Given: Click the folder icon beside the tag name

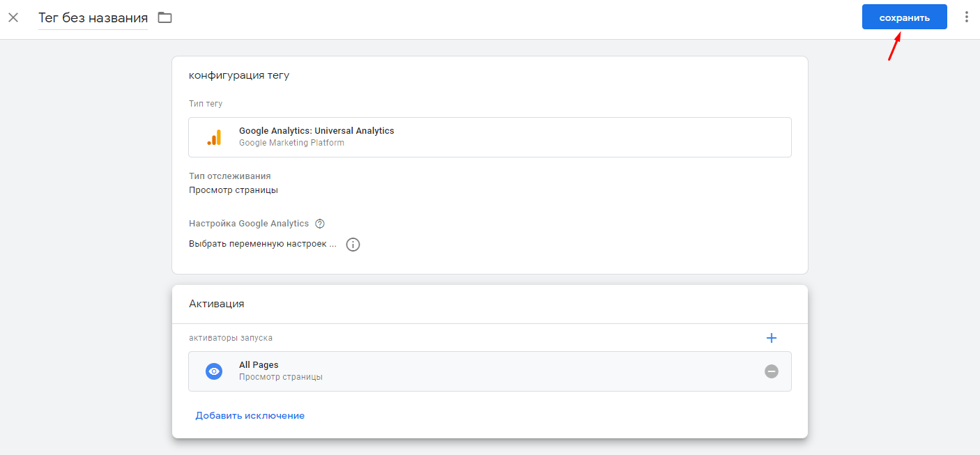Looking at the screenshot, I should click(164, 17).
